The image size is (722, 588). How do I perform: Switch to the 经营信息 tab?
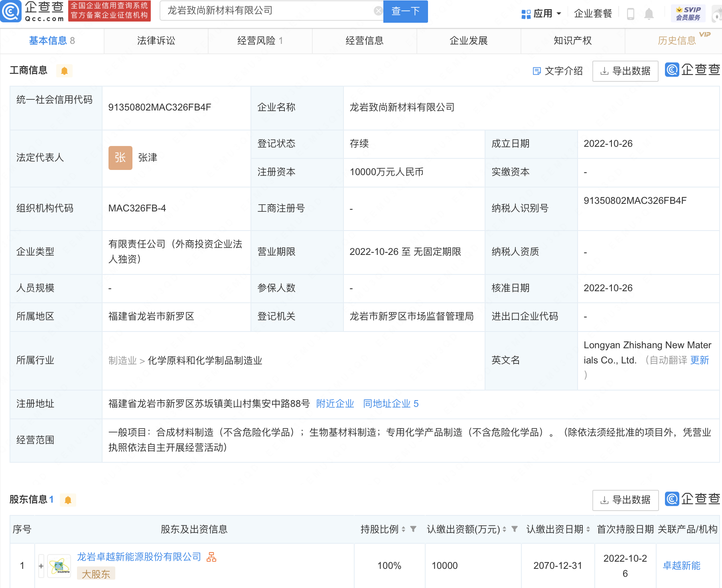point(364,41)
